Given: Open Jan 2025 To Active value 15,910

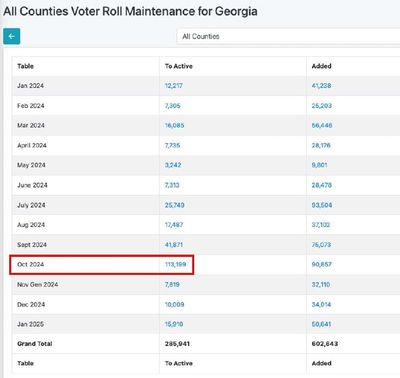Looking at the screenshot, I should pos(174,324).
